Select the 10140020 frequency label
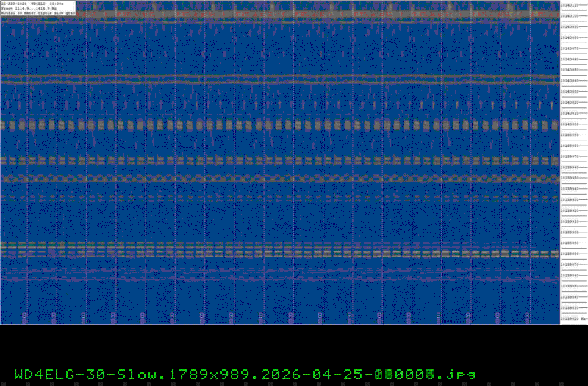 point(569,102)
